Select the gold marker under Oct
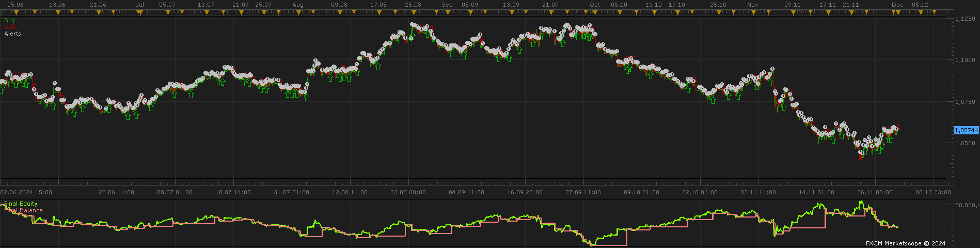Image resolution: width=980 pixels, height=248 pixels. click(x=594, y=12)
